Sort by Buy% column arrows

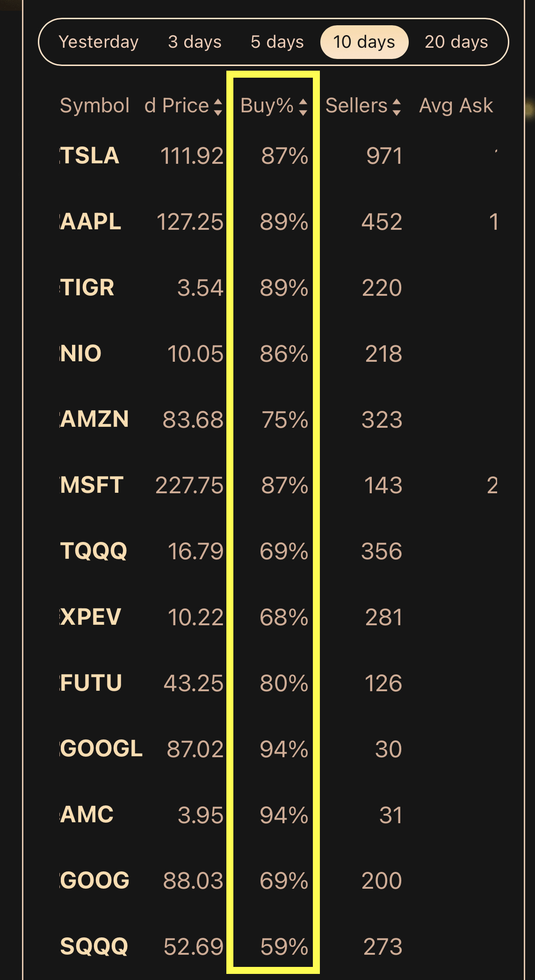click(303, 107)
